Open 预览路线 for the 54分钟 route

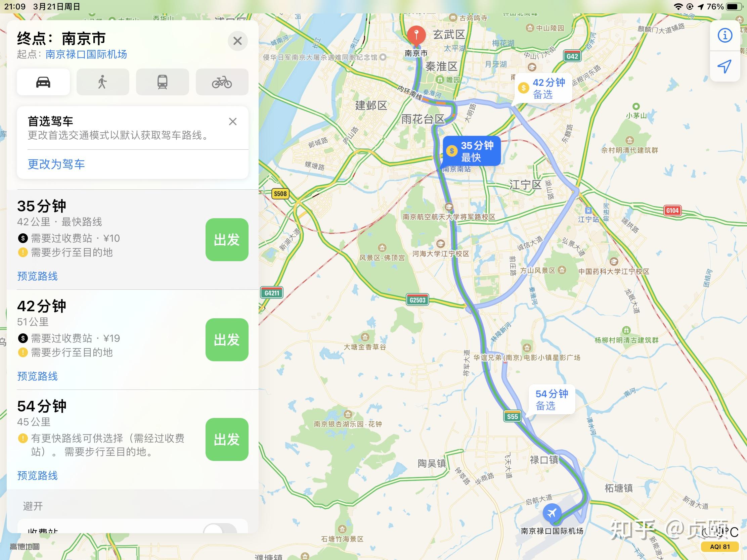pos(38,476)
